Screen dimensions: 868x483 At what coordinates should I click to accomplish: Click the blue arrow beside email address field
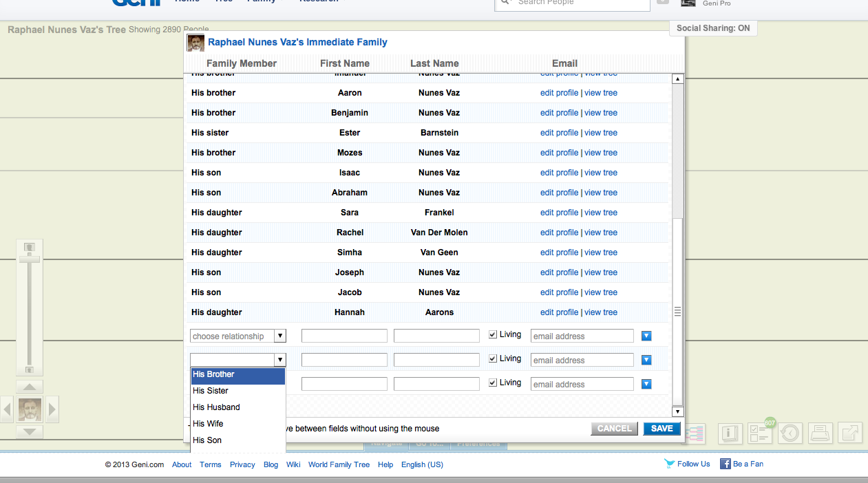point(646,336)
